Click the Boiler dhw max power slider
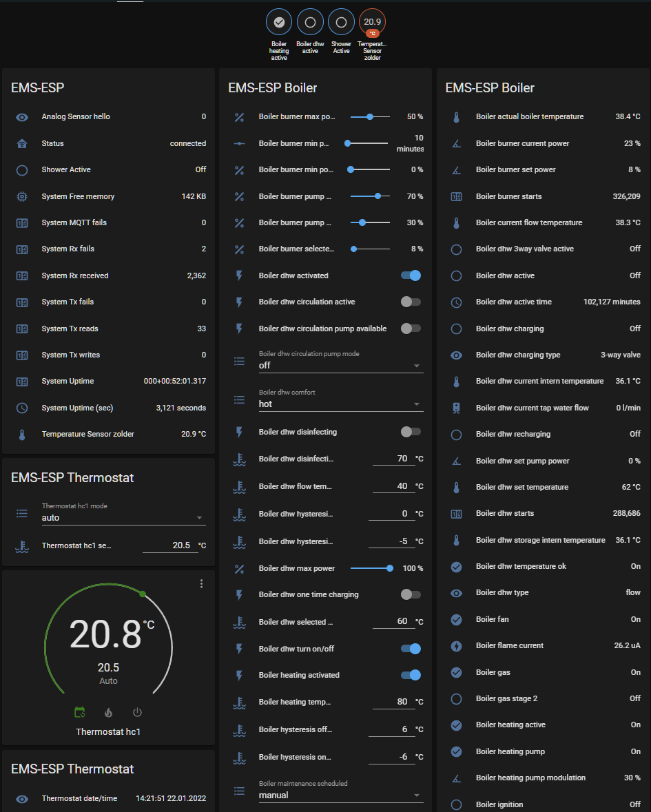The image size is (651, 812). point(371,568)
